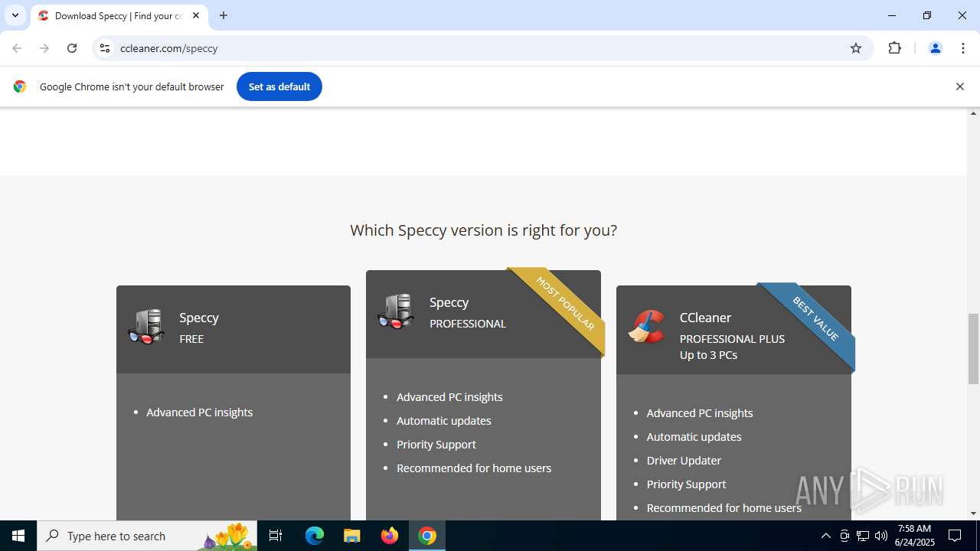Click the scrollbar up arrow

(974, 113)
